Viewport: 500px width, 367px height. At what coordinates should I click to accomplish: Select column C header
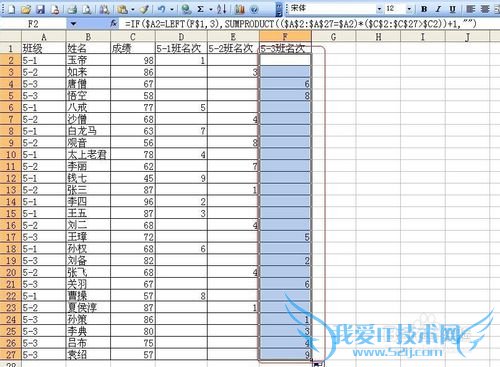[x=133, y=36]
